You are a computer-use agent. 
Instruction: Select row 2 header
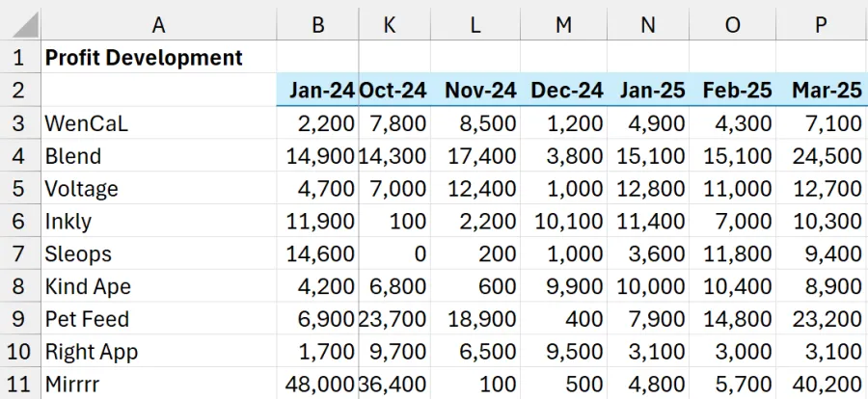tap(20, 90)
